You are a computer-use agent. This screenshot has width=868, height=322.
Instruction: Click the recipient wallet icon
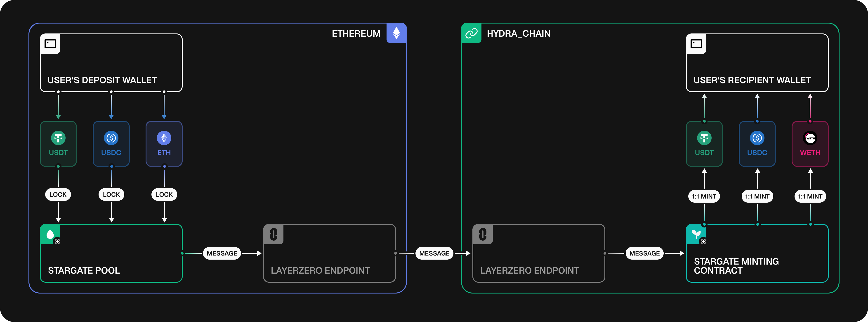696,44
